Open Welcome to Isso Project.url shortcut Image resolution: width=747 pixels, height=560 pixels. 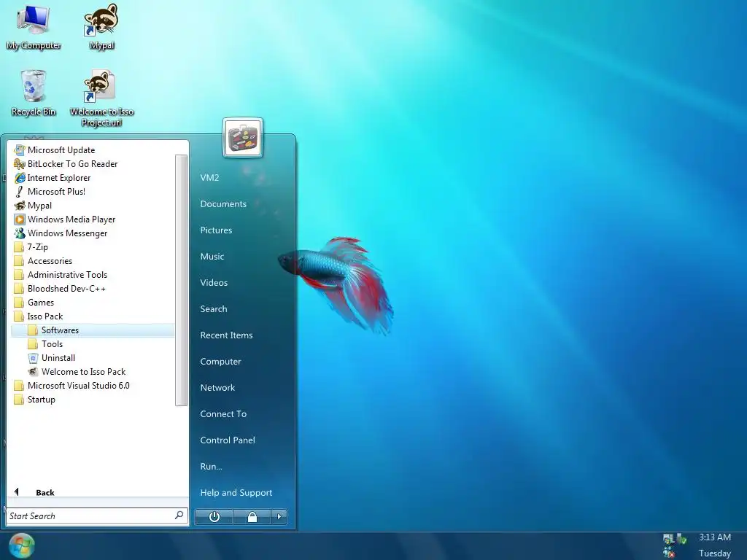point(101,98)
